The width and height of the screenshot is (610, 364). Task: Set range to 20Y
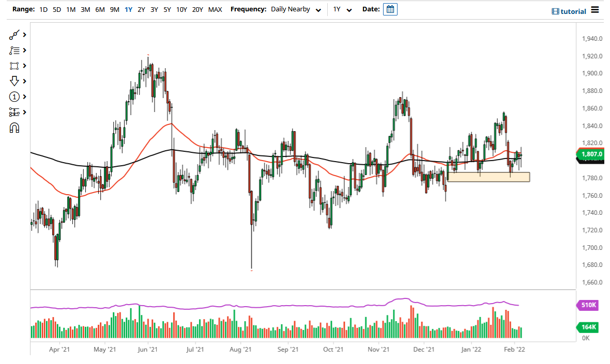(x=197, y=9)
